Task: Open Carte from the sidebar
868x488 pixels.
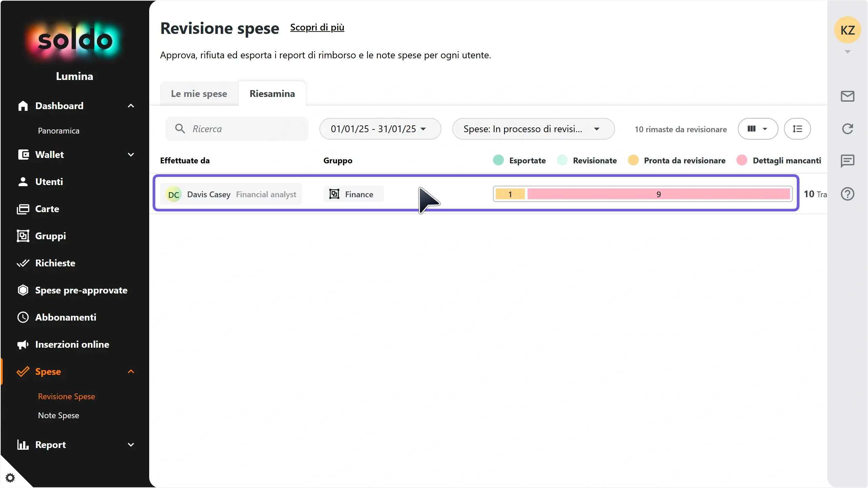Action: (47, 209)
